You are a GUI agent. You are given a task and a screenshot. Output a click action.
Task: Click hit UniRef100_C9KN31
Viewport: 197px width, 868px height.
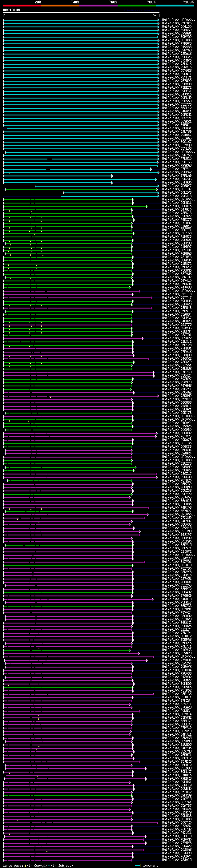(177, 203)
